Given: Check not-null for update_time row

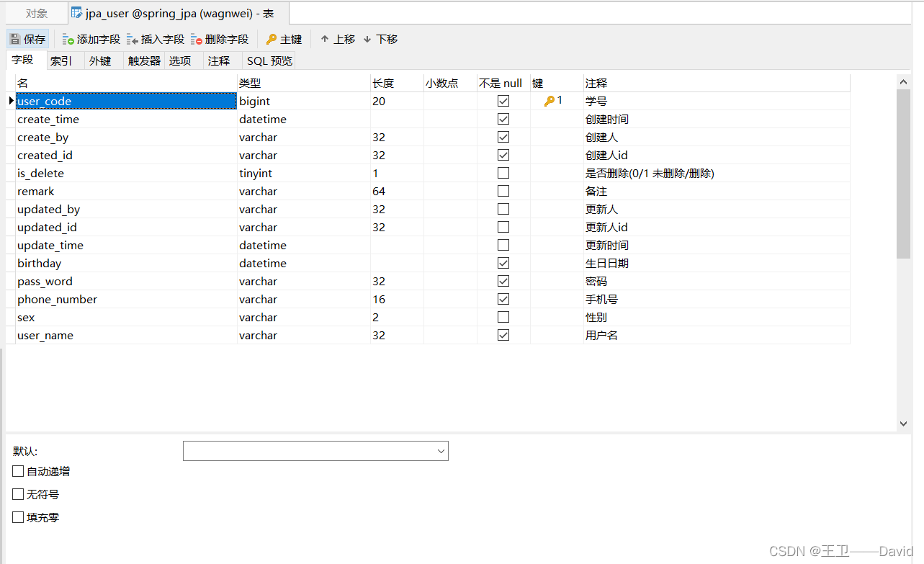Looking at the screenshot, I should 503,245.
